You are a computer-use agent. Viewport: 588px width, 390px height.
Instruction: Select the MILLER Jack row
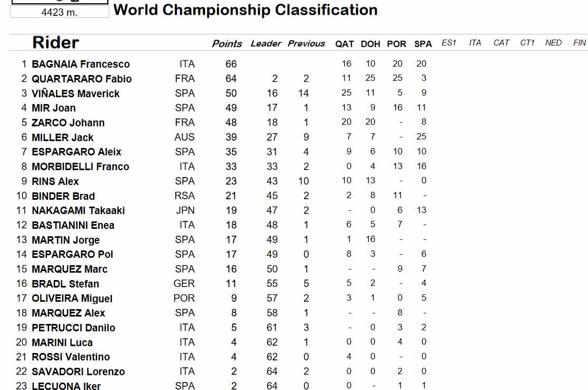(x=221, y=137)
